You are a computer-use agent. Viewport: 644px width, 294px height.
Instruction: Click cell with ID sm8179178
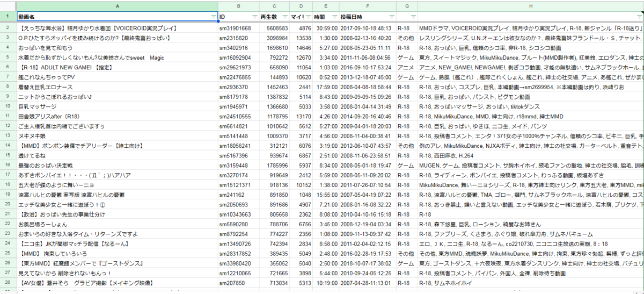coord(238,96)
